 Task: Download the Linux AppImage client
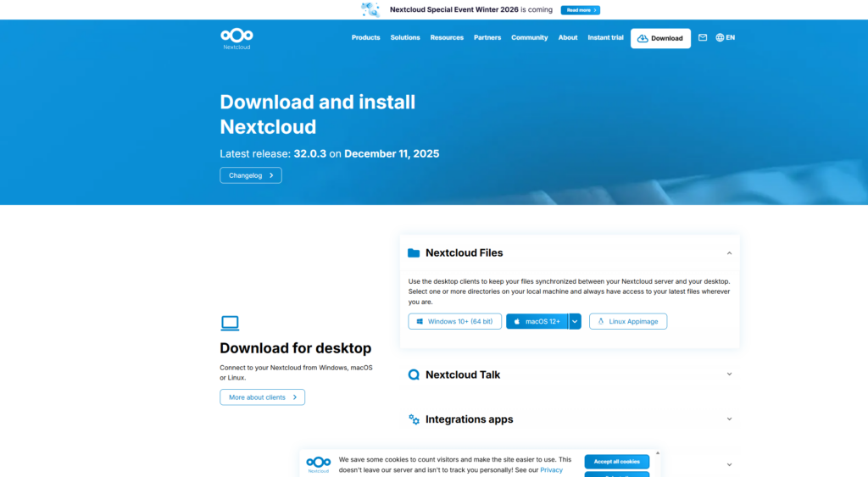pyautogui.click(x=627, y=322)
